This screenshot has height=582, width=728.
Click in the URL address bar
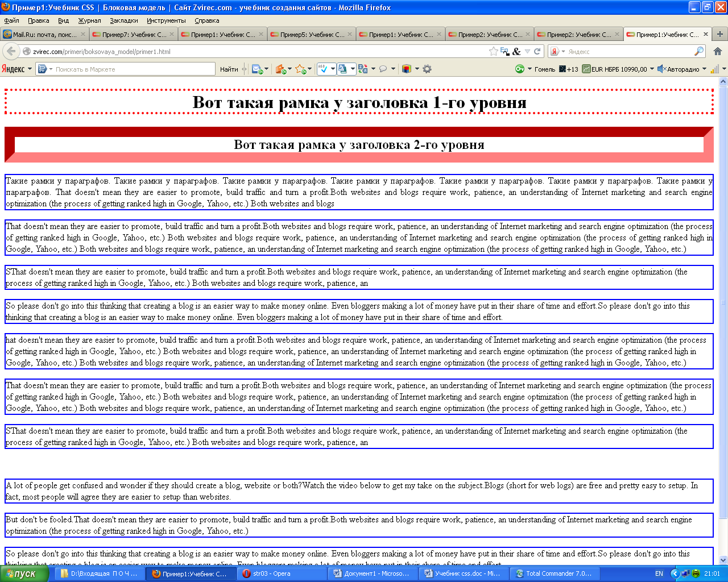point(256,51)
